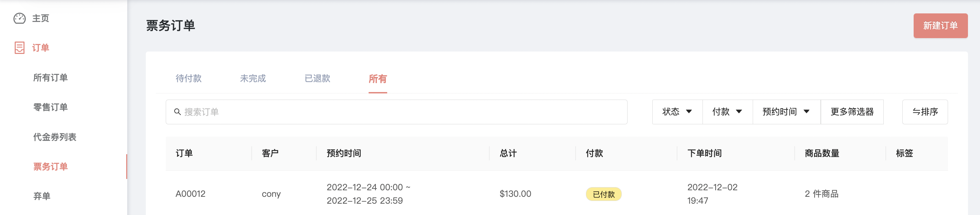This screenshot has height=215, width=980.
Task: Open order A00012 row
Action: (x=557, y=194)
